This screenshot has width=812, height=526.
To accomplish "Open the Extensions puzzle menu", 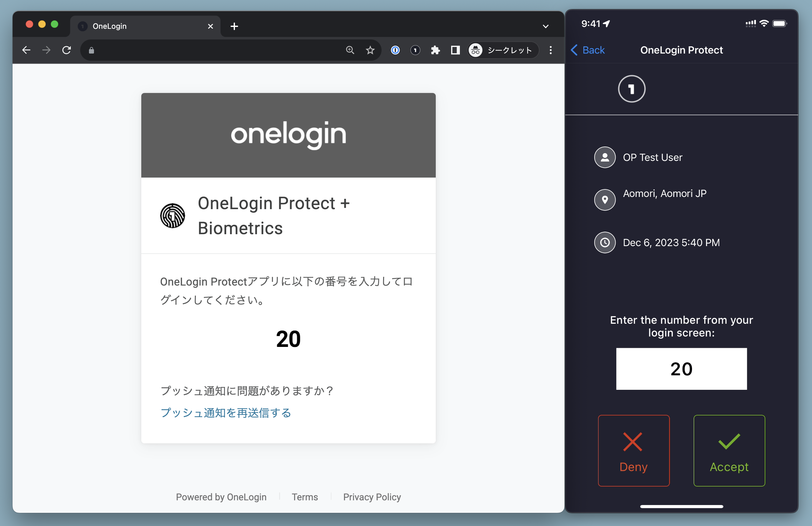I will [x=435, y=50].
